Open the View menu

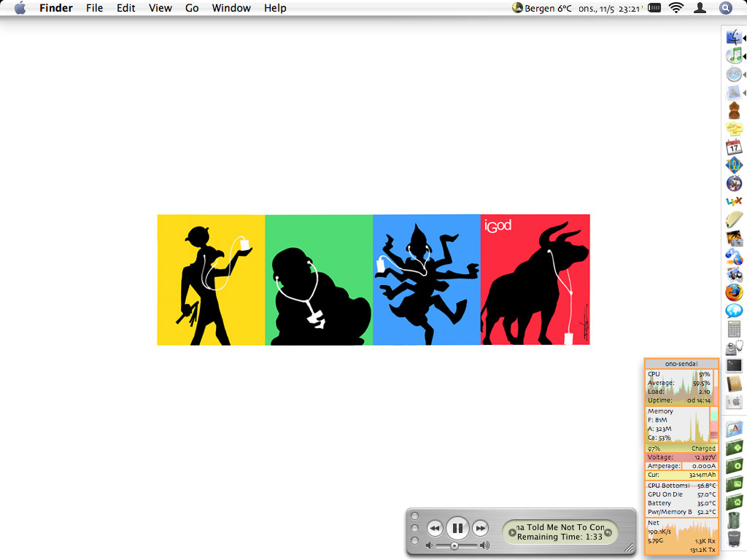click(x=160, y=8)
